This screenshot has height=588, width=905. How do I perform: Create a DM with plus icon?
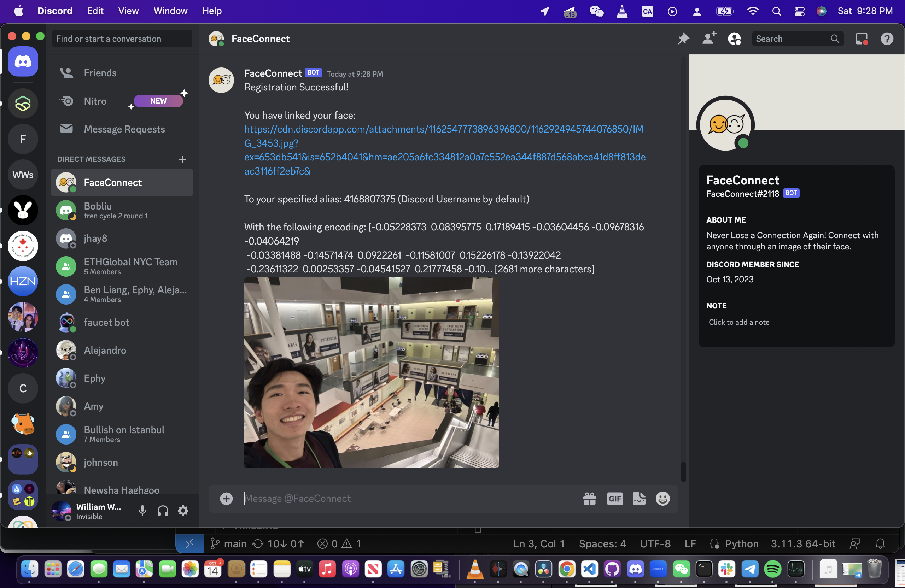coord(182,159)
